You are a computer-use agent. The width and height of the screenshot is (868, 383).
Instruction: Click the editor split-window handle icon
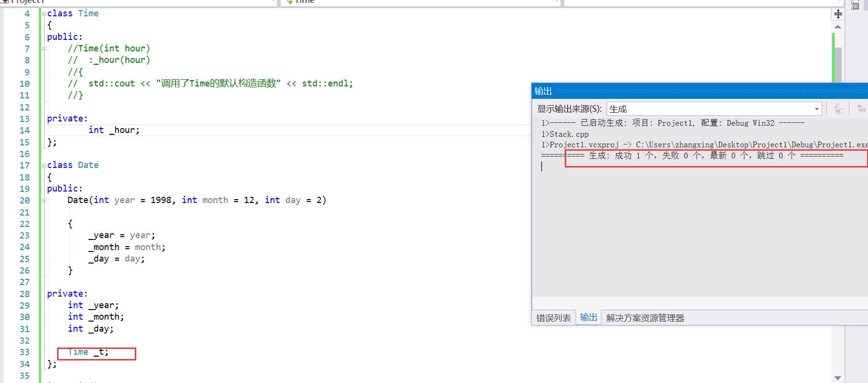(x=838, y=14)
